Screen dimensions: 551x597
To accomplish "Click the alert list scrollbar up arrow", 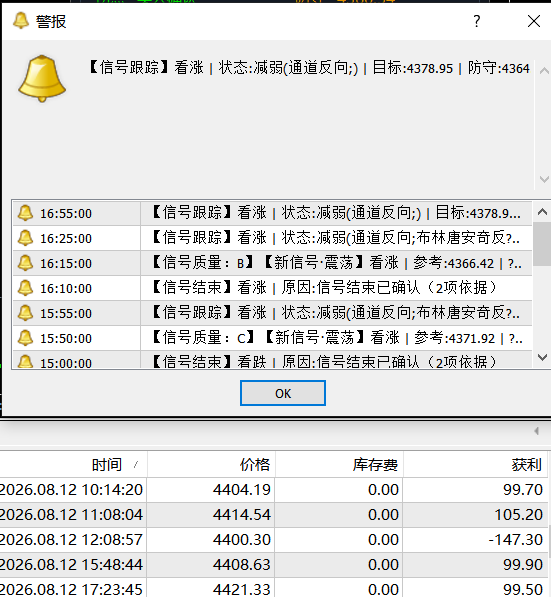I will [x=542, y=212].
